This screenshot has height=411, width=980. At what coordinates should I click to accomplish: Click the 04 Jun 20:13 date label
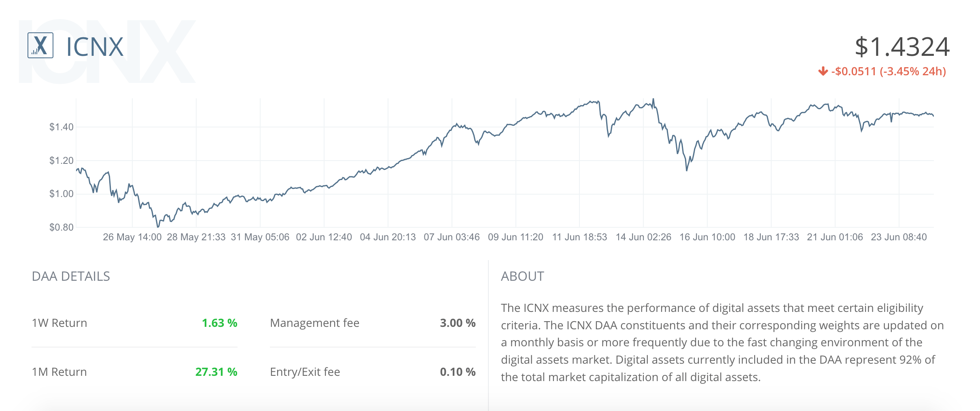coord(388,237)
